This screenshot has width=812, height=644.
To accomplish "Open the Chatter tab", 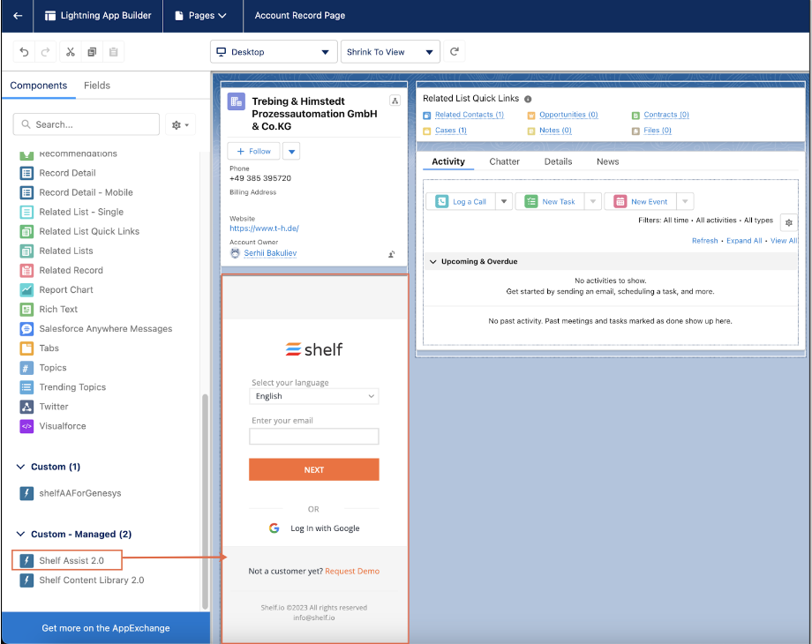I will click(x=504, y=161).
